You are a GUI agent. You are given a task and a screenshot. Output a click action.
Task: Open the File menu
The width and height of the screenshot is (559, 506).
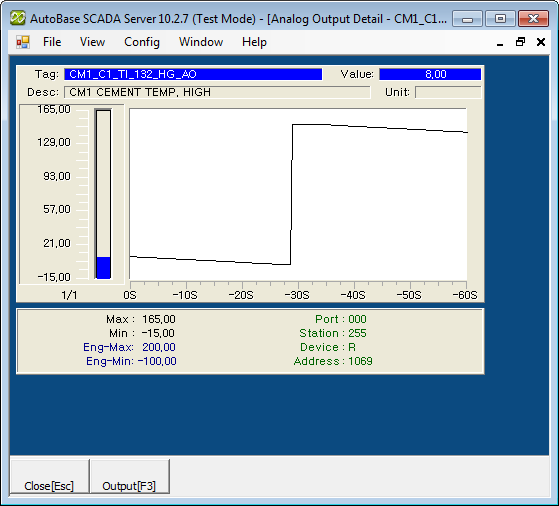coord(52,42)
